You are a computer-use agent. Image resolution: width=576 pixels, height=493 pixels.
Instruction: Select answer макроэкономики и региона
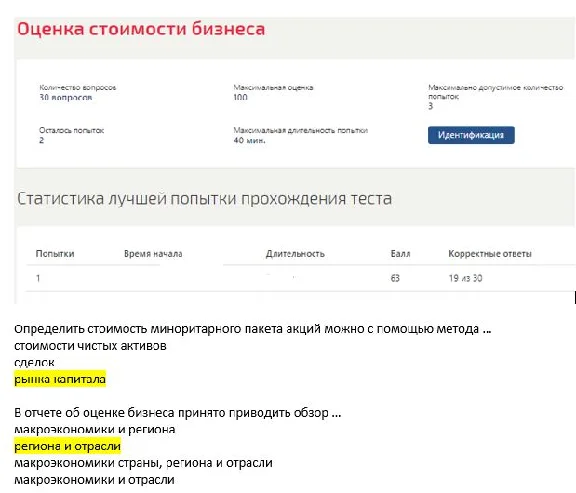coord(95,429)
